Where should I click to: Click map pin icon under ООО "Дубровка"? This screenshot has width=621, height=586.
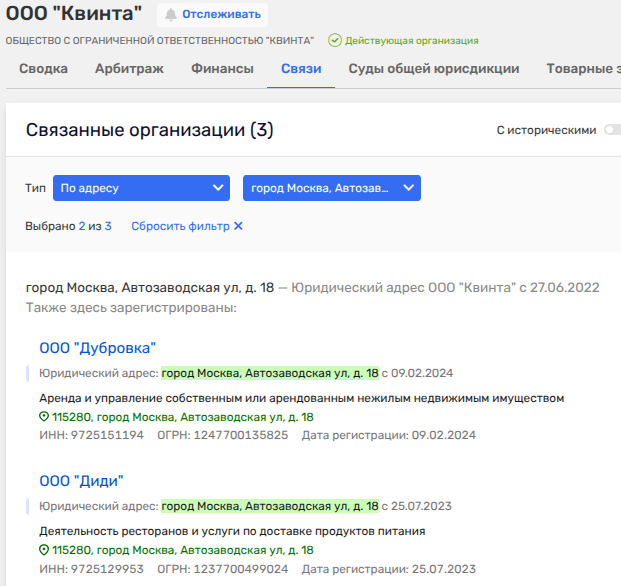tap(44, 417)
